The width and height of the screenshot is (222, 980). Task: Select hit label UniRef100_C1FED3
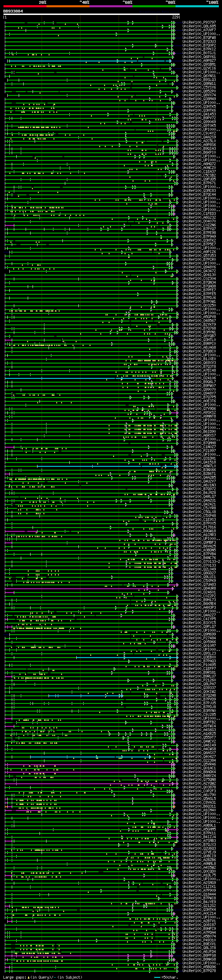pyautogui.click(x=199, y=213)
